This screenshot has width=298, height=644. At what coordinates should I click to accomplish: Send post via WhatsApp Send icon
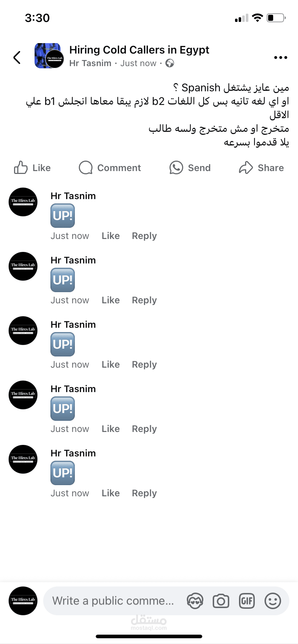[x=176, y=167]
